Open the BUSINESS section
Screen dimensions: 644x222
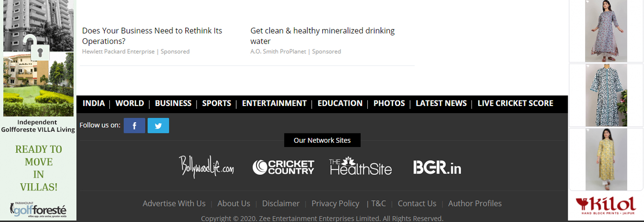pos(173,103)
